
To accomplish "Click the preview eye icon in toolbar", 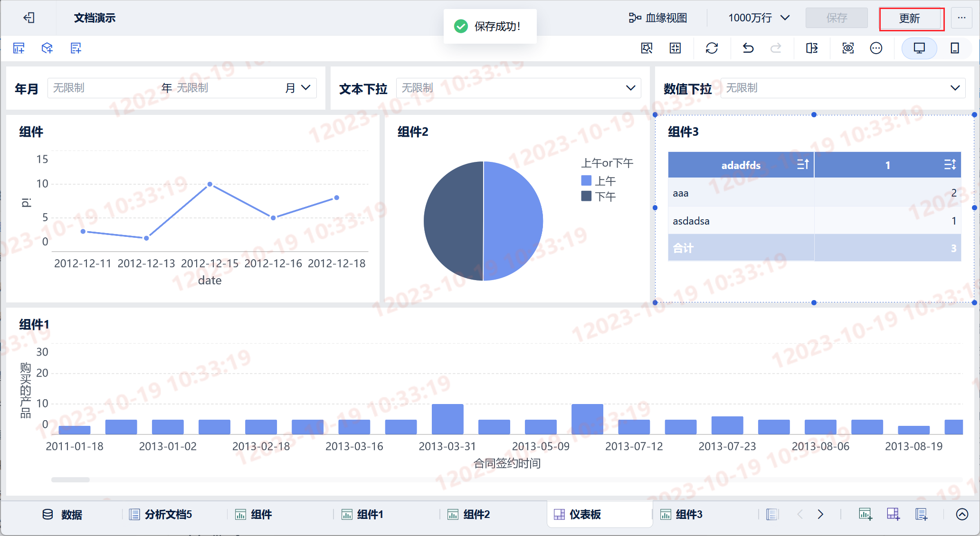I will click(848, 48).
